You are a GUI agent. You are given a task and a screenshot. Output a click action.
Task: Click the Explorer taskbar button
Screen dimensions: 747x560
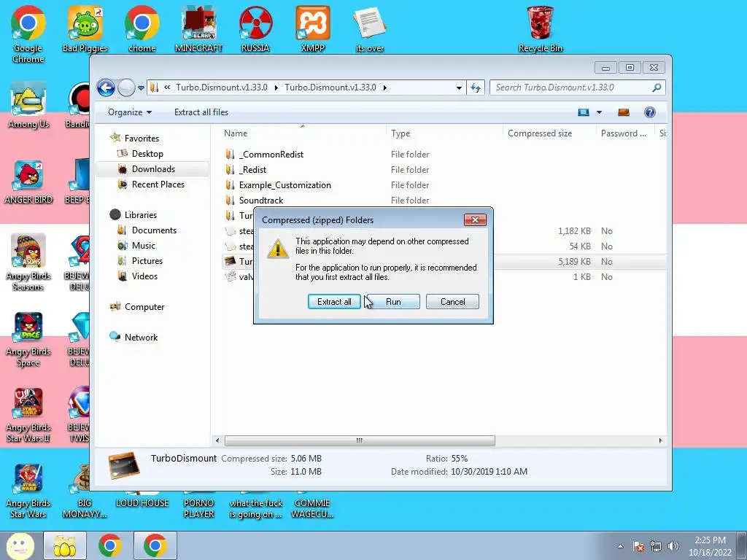coord(65,545)
